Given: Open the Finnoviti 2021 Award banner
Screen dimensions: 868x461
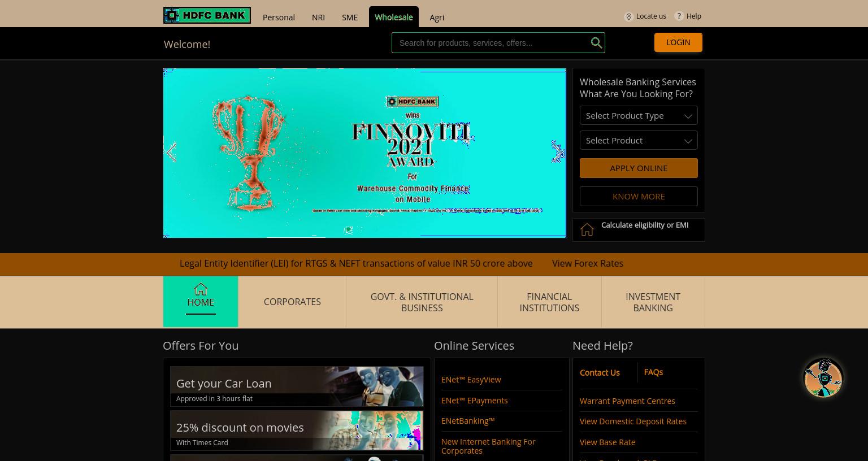Looking at the screenshot, I should pos(364,153).
